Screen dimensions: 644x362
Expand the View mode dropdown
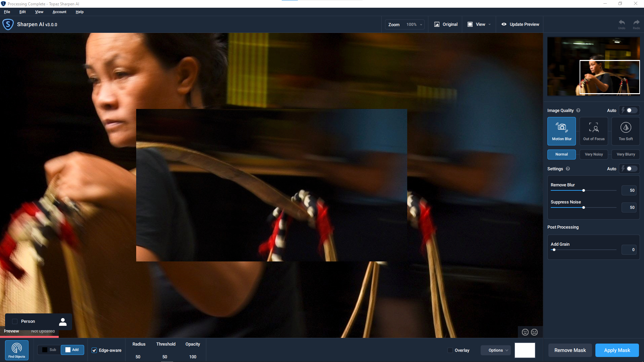[480, 24]
